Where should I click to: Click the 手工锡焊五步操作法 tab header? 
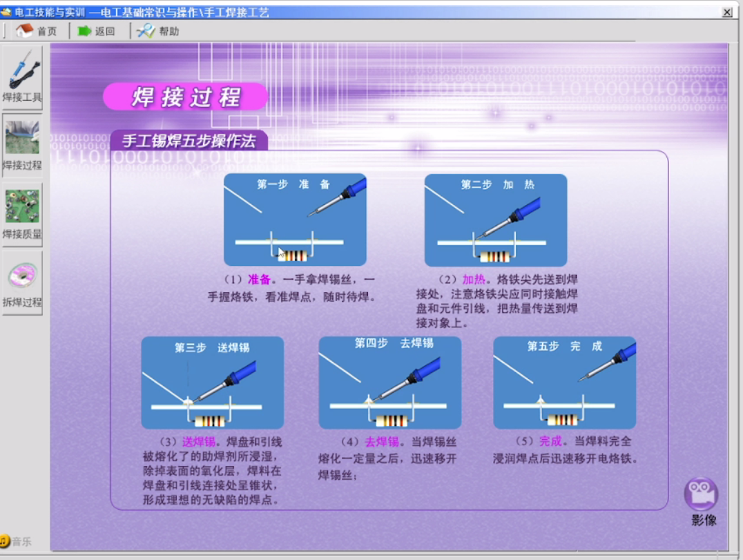pyautogui.click(x=189, y=141)
